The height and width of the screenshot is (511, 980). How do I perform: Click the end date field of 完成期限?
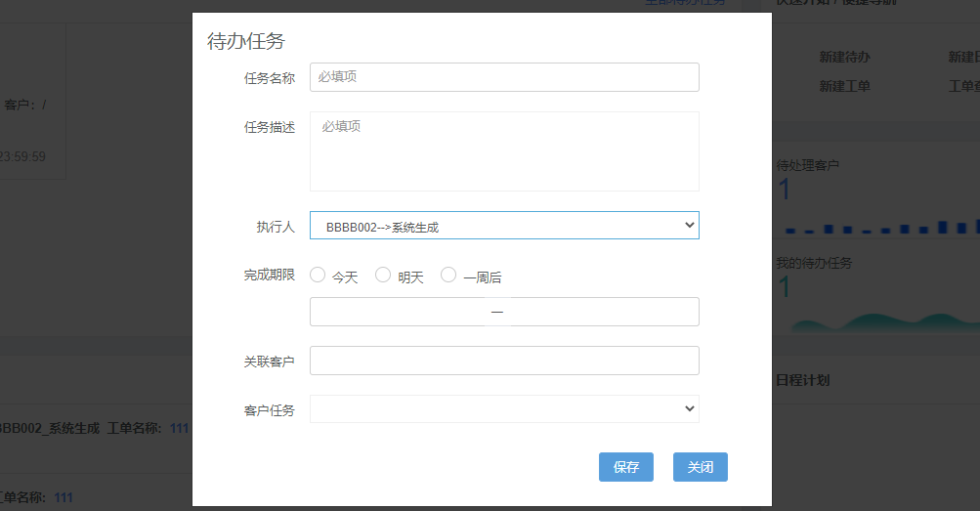pos(605,312)
